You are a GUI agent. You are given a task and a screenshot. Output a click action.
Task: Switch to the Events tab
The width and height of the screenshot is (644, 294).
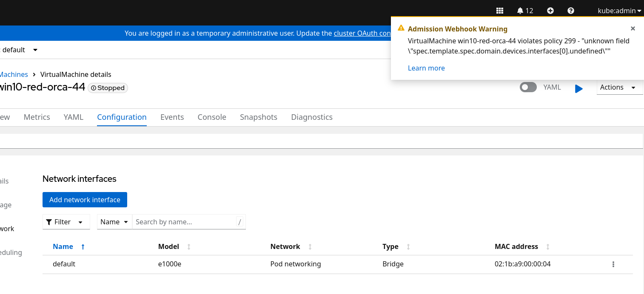172,117
